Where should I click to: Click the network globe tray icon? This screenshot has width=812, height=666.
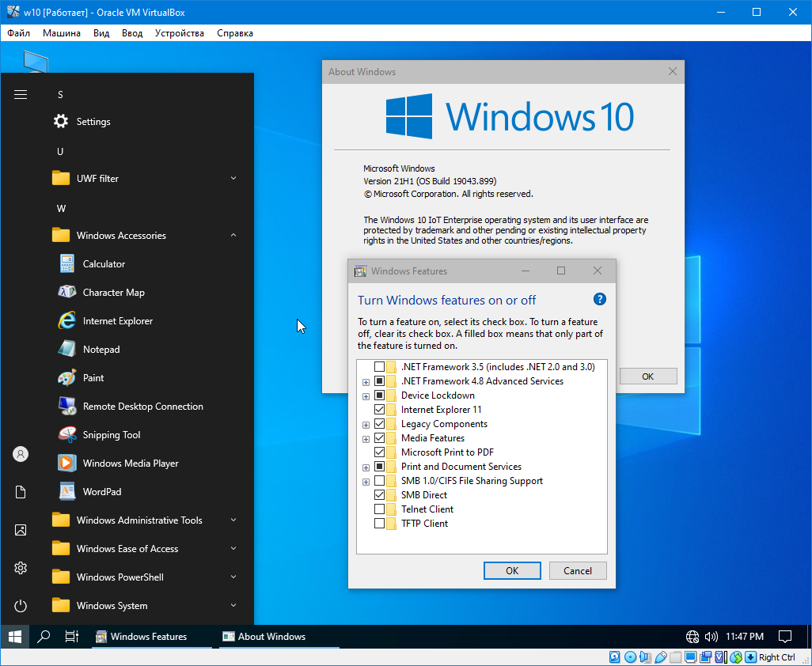pos(692,637)
